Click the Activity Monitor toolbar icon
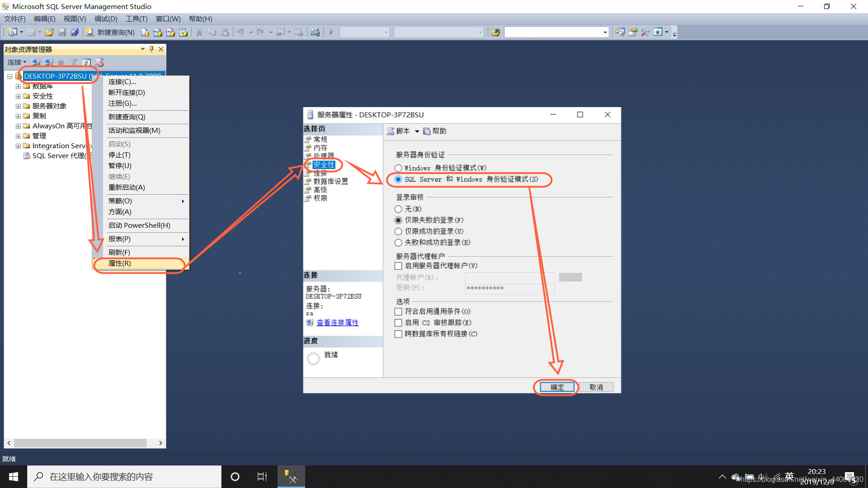 [x=315, y=32]
